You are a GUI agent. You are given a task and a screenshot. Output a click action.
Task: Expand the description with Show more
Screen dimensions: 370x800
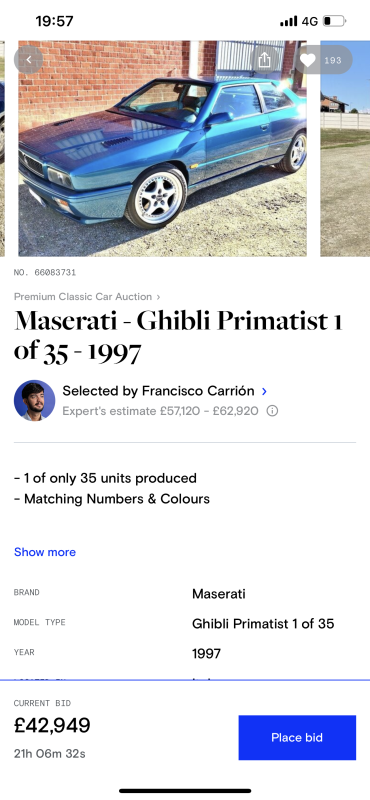pos(45,552)
